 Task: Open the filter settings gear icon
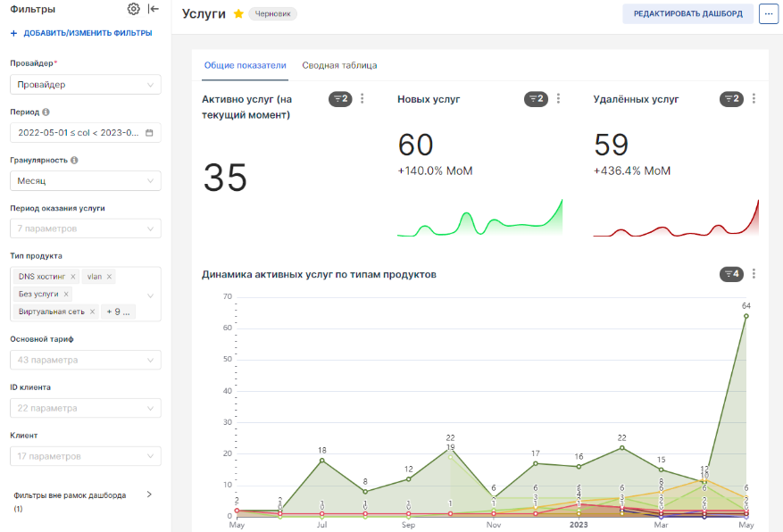pyautogui.click(x=134, y=9)
